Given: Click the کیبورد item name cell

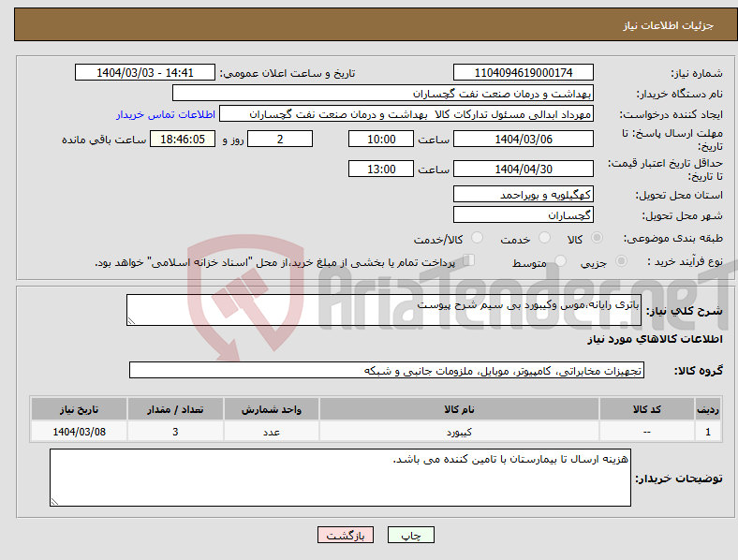Looking at the screenshot, I should 459,432.
